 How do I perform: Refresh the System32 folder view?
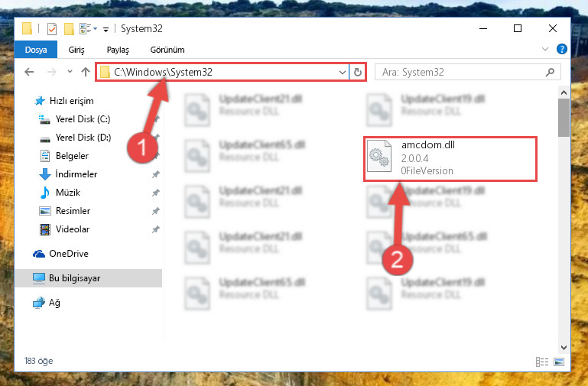point(358,72)
